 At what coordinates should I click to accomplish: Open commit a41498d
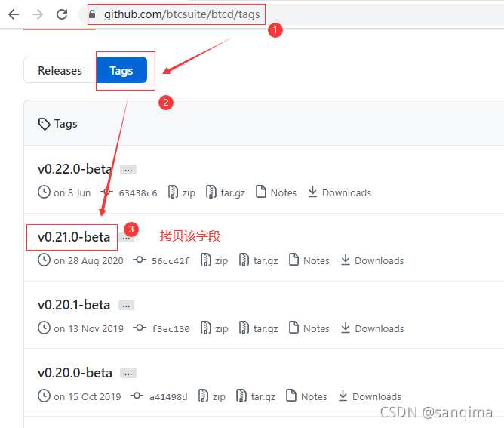[x=168, y=397]
